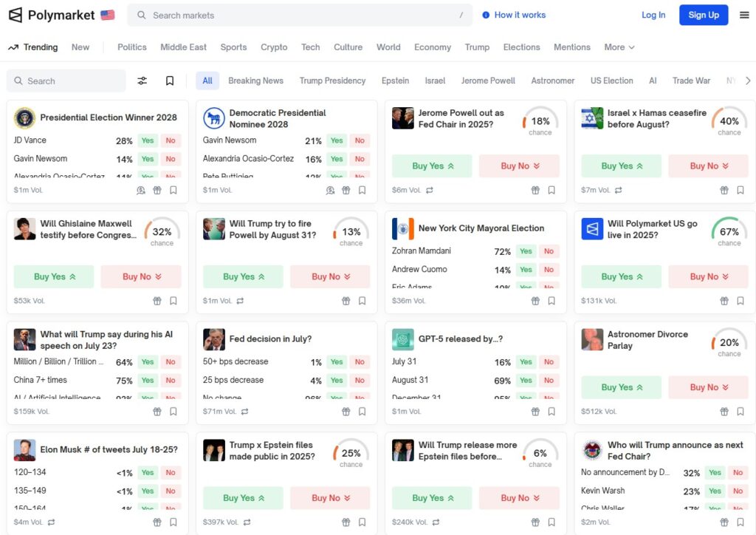Image resolution: width=756 pixels, height=535 pixels.
Task: Select No for 25 bps decrease
Action: point(360,380)
